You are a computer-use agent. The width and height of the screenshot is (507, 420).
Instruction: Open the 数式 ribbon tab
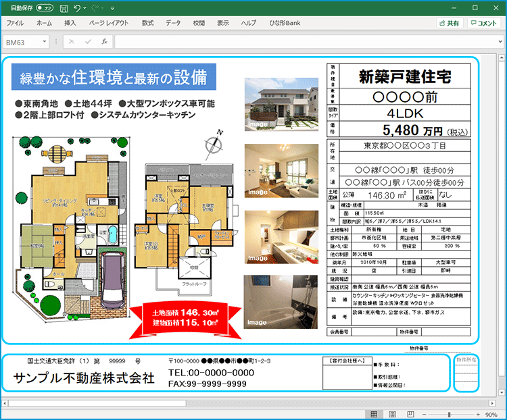tap(147, 23)
